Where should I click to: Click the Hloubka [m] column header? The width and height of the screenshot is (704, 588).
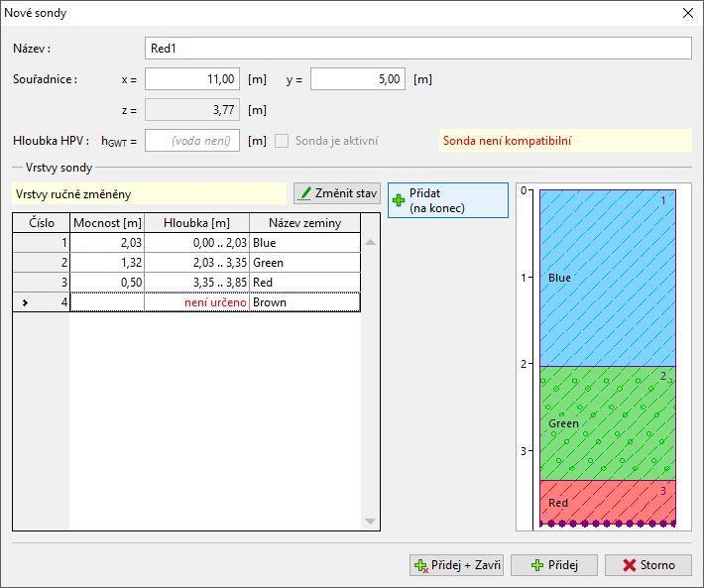point(196,223)
